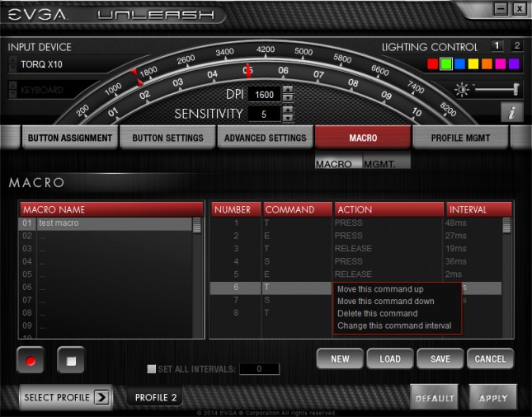Pick the purple lighting color swatch

514,63
